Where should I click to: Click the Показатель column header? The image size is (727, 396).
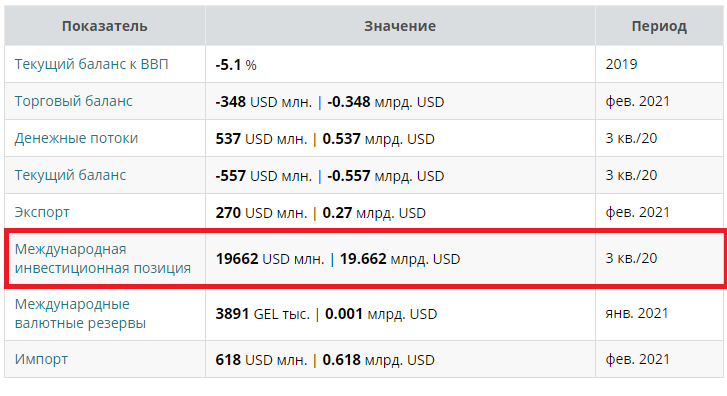click(105, 26)
